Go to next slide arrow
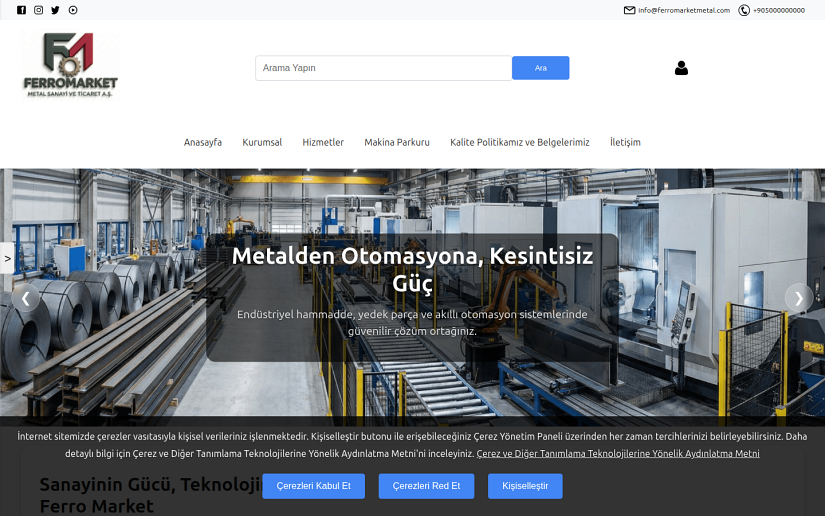 coord(799,298)
